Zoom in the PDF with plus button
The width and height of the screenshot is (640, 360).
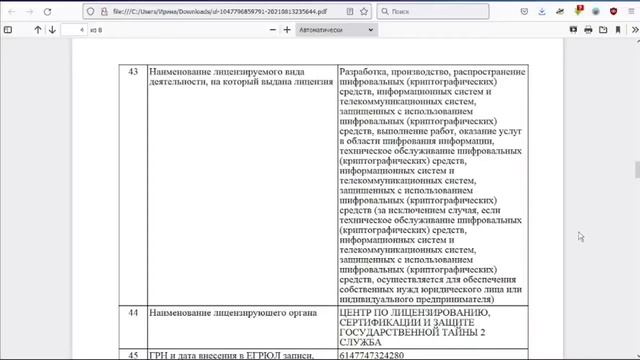pos(287,30)
